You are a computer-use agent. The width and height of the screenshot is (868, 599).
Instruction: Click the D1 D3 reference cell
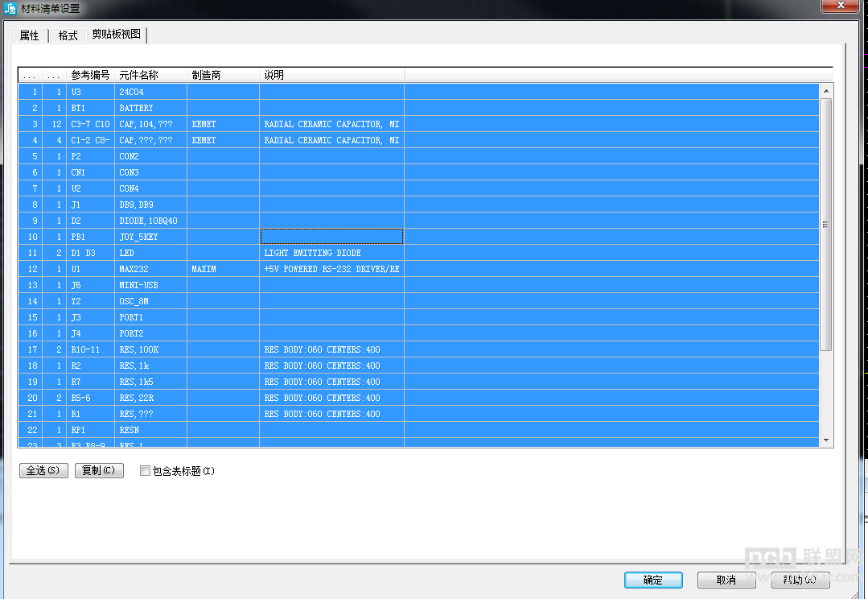point(90,253)
